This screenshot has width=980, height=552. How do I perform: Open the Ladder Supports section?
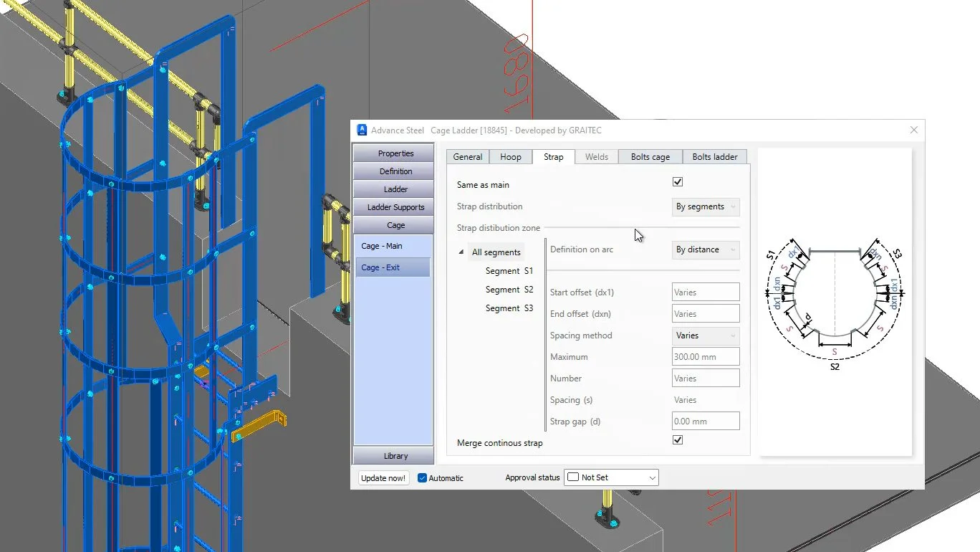tap(395, 207)
